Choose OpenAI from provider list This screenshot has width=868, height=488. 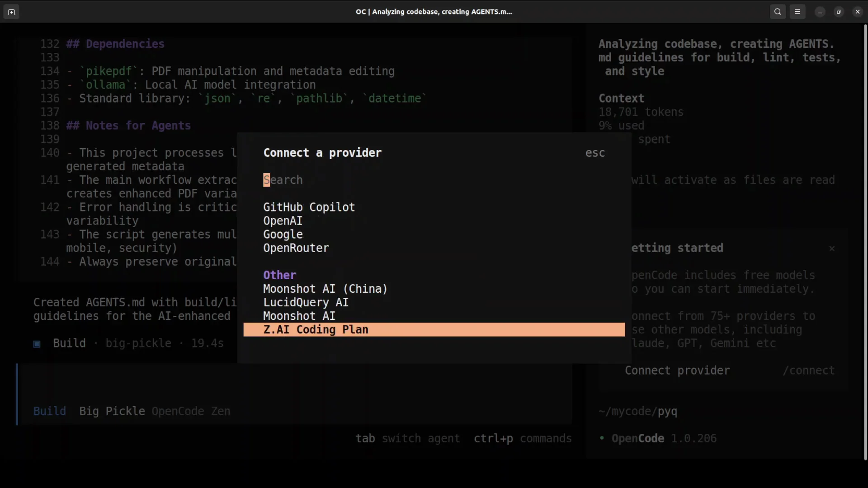pos(283,221)
